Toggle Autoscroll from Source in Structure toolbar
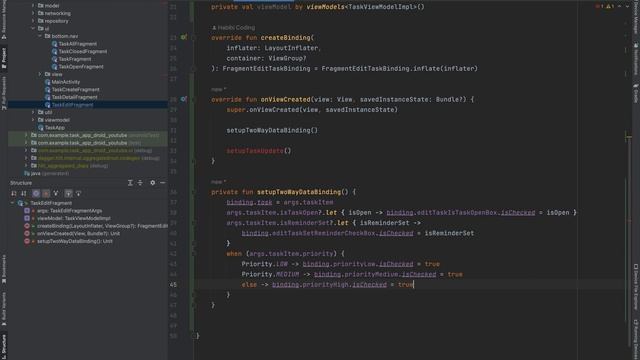This screenshot has height=360, width=640. point(78,193)
